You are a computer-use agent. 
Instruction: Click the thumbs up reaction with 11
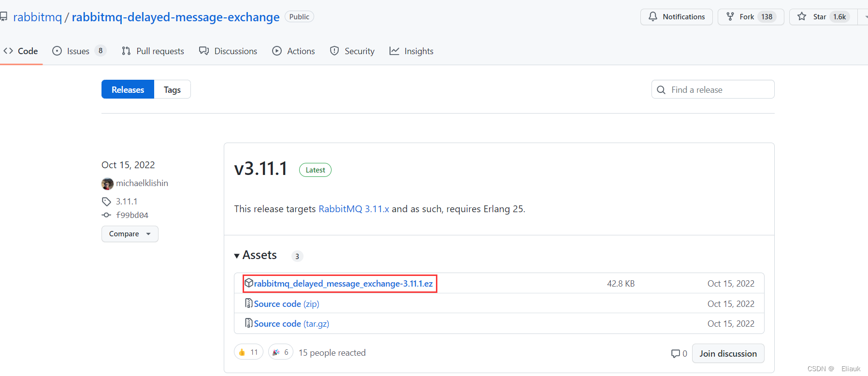point(248,352)
